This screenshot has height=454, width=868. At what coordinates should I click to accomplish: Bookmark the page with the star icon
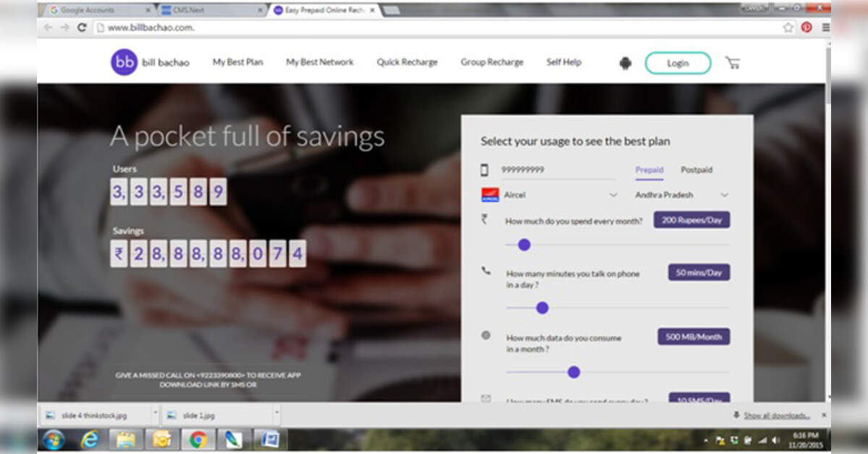coord(788,28)
